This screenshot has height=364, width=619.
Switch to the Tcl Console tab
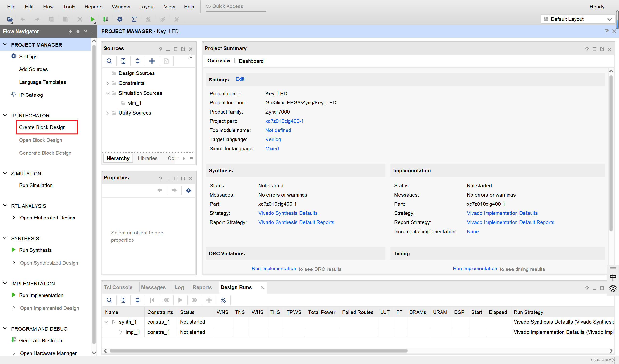point(118,287)
